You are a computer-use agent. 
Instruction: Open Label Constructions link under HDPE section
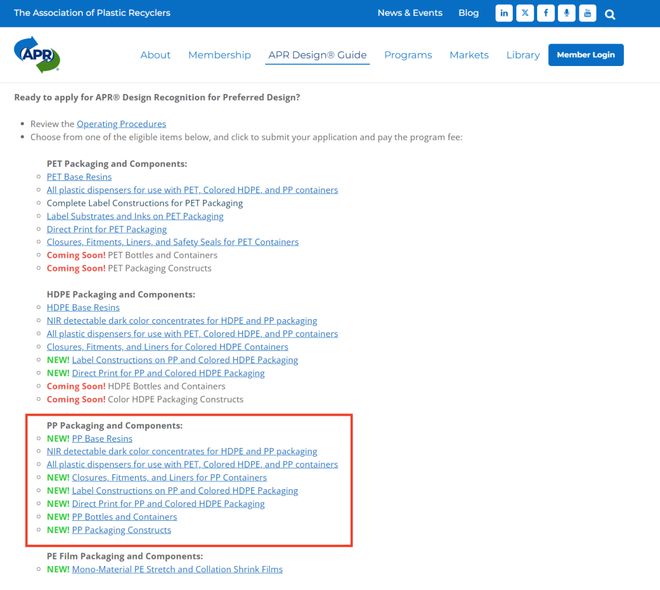[185, 360]
